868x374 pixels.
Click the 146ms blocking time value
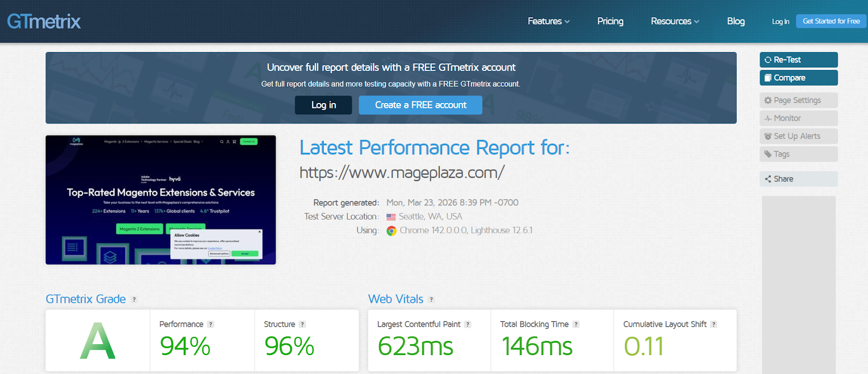(537, 346)
